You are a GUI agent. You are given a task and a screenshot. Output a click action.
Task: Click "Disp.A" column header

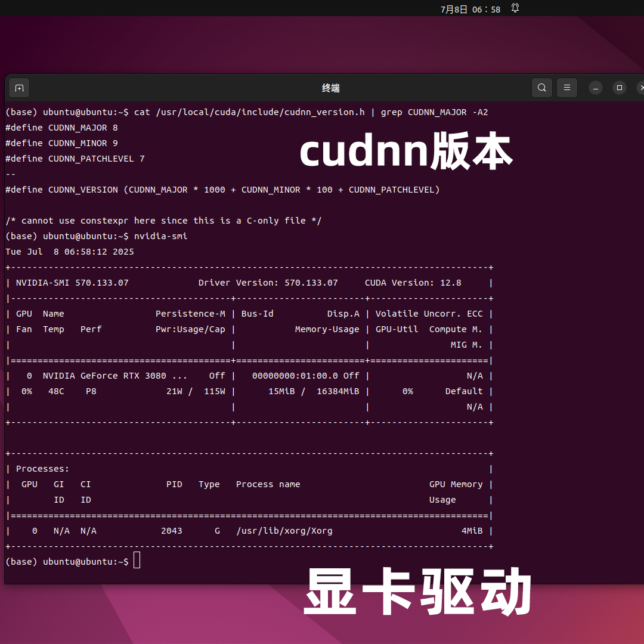pos(343,314)
